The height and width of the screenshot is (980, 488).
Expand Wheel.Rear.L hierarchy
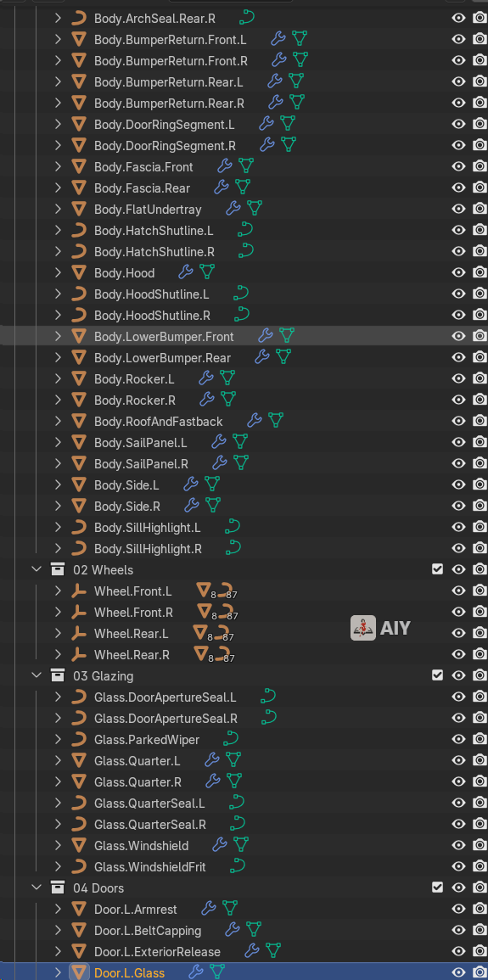[x=58, y=633]
